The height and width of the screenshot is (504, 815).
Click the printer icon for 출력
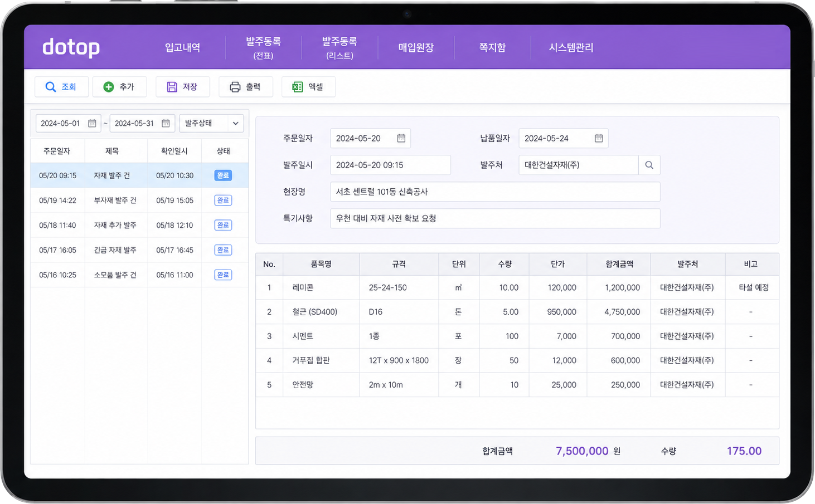click(x=235, y=87)
